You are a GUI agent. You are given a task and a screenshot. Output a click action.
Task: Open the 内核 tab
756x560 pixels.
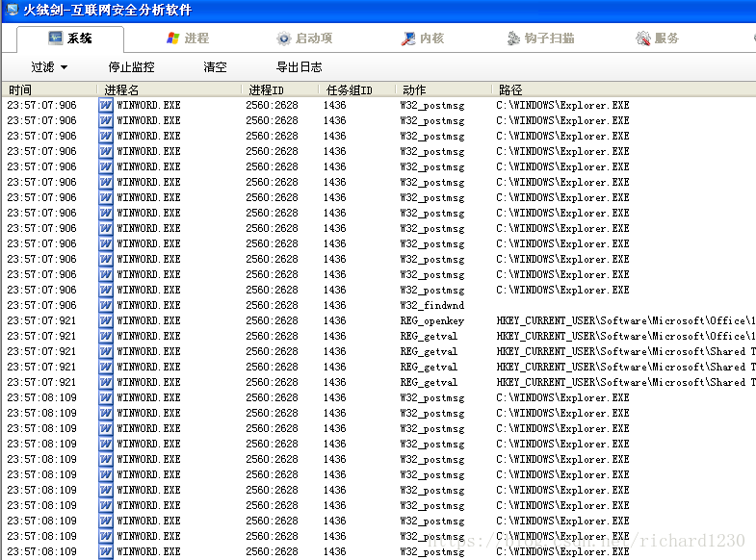[423, 38]
